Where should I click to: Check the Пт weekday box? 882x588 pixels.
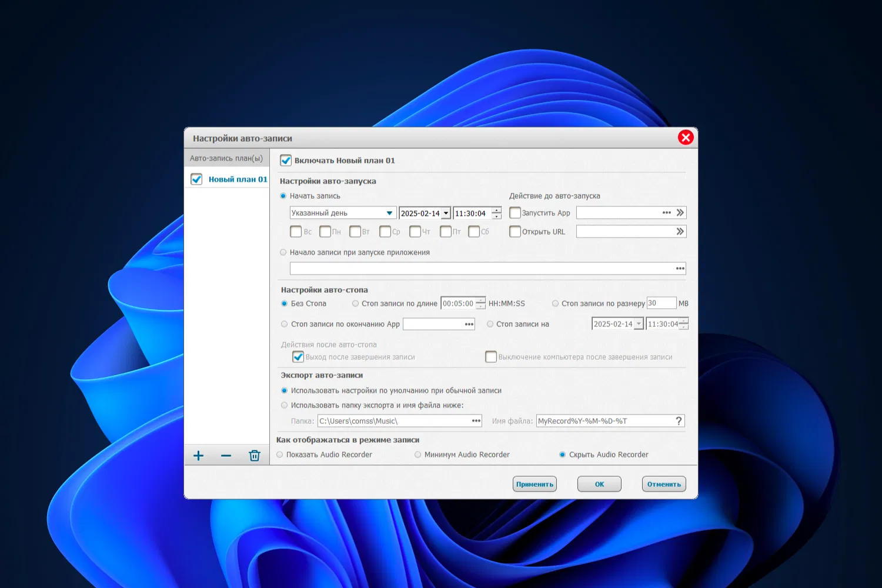(x=446, y=232)
